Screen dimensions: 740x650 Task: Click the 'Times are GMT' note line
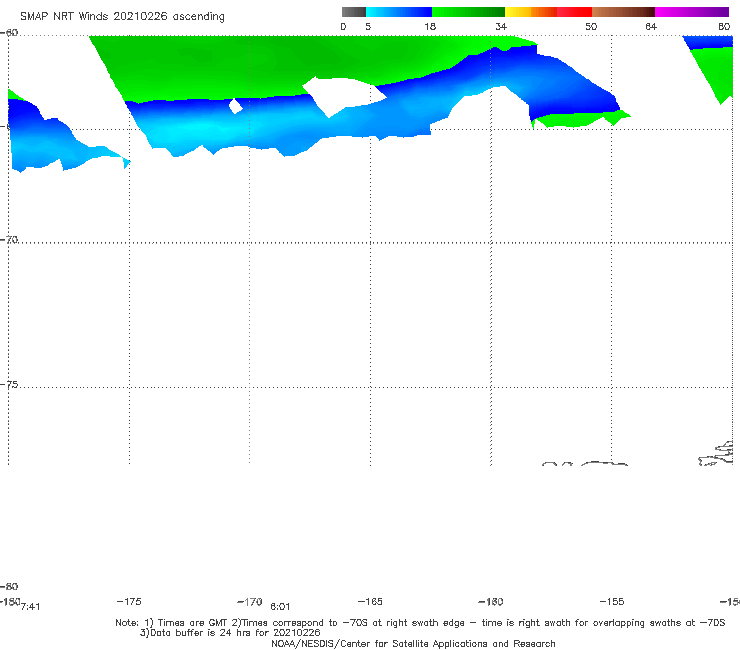pyautogui.click(x=420, y=623)
